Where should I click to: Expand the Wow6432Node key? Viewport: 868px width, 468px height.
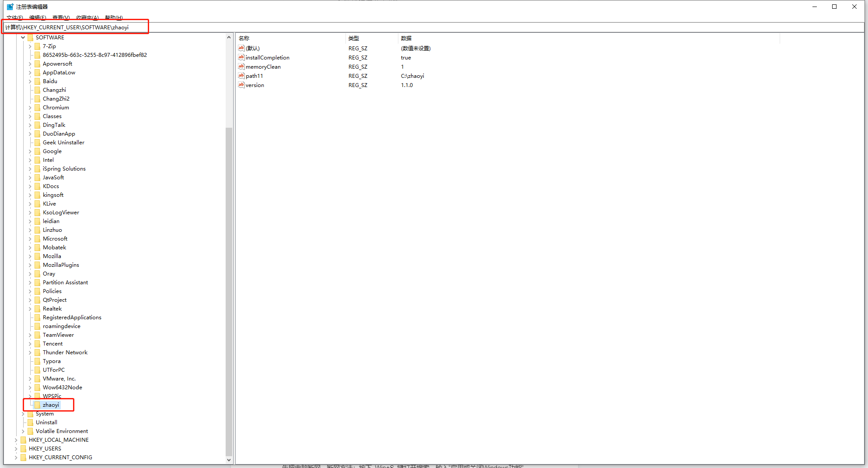coord(30,388)
